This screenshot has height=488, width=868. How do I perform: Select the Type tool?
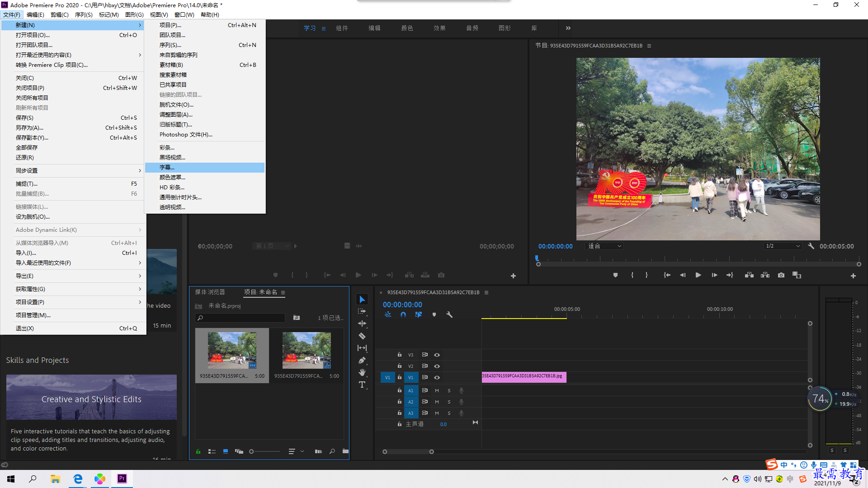(362, 385)
